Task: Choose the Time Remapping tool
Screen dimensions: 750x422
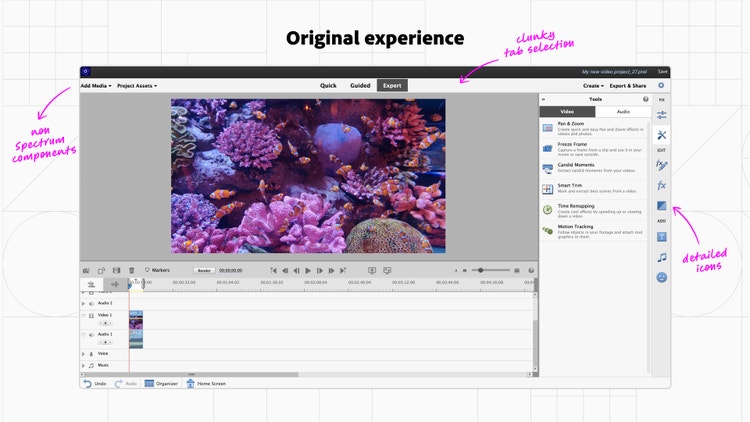Action: 594,211
